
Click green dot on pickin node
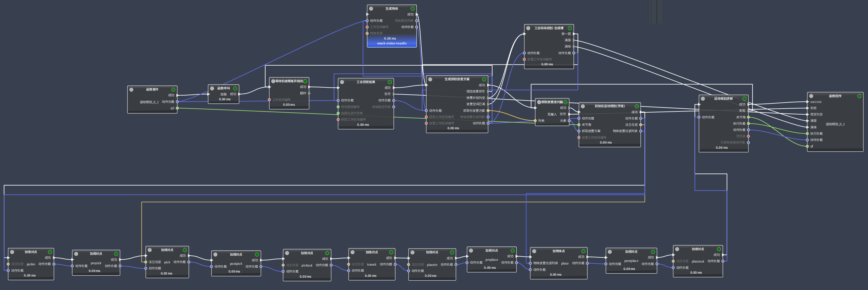coord(50,252)
